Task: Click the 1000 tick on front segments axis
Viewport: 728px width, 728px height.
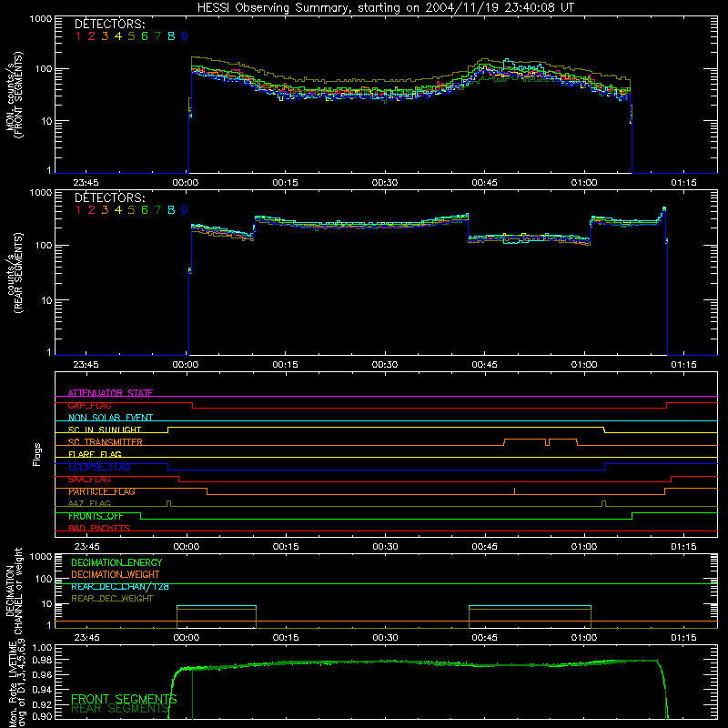Action: pyautogui.click(x=41, y=19)
